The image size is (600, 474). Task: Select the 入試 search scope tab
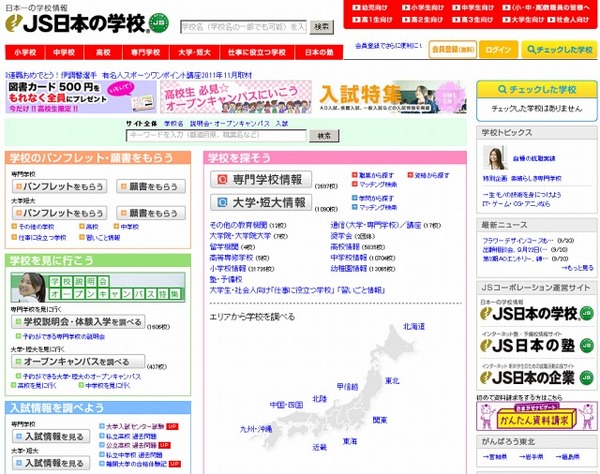click(282, 124)
